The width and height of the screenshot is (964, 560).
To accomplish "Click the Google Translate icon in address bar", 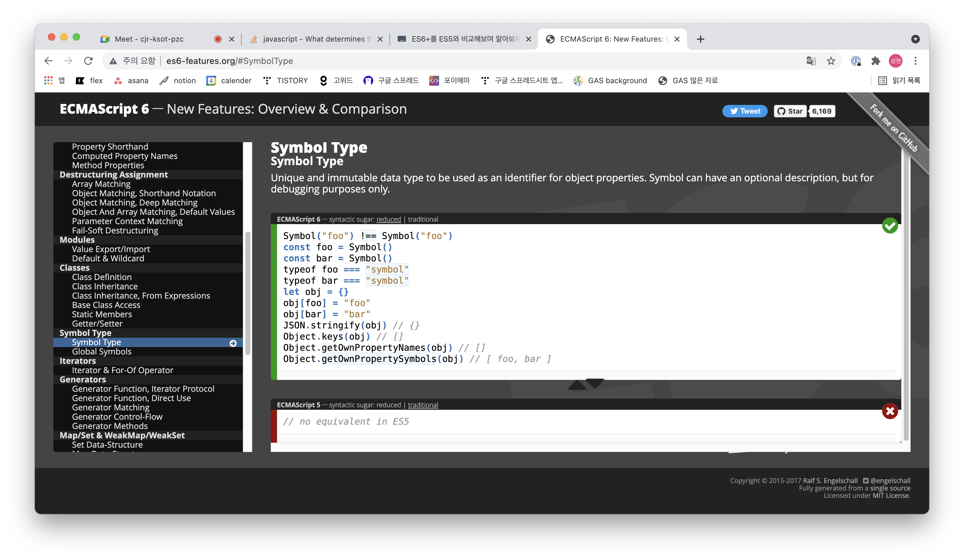I will [811, 61].
